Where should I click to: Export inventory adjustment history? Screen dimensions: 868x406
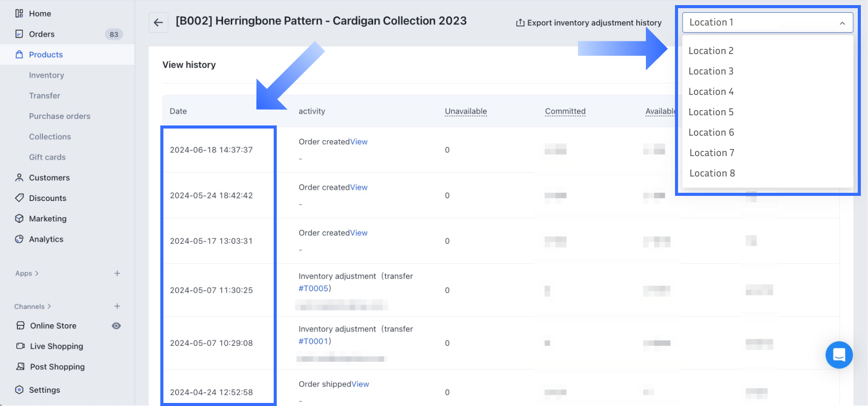coord(589,23)
